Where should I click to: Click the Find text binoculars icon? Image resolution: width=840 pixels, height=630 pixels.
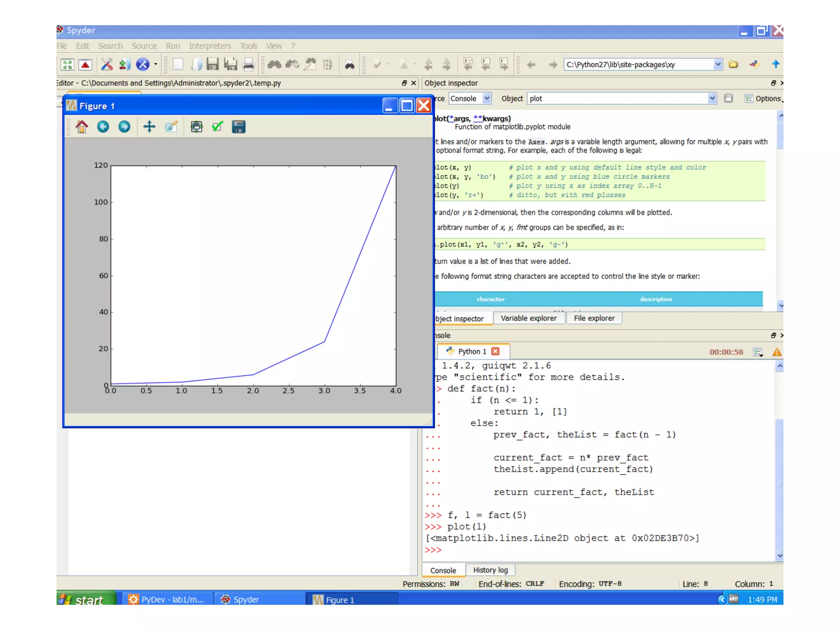(x=274, y=64)
